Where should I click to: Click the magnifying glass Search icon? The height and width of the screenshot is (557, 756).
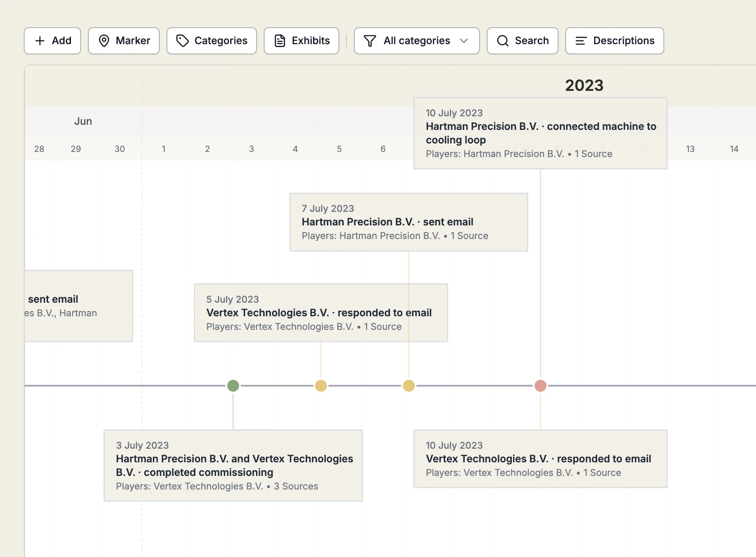(x=503, y=41)
